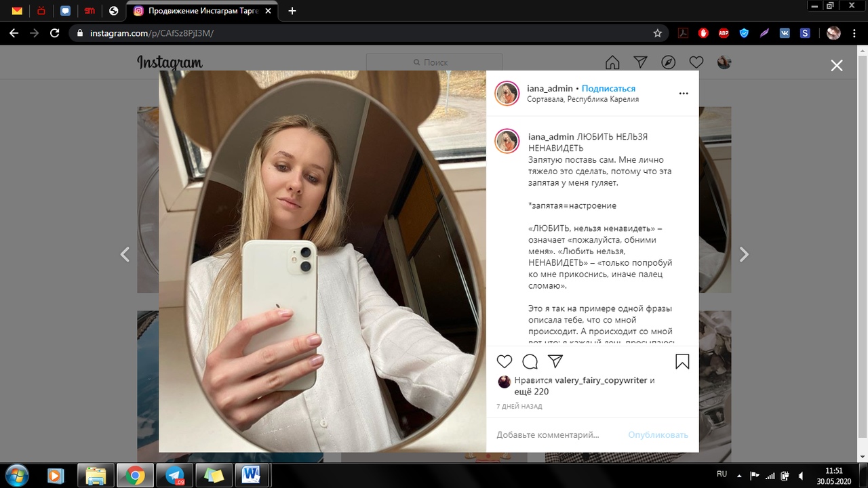Switch to the blue chat pinned tab

(x=65, y=11)
